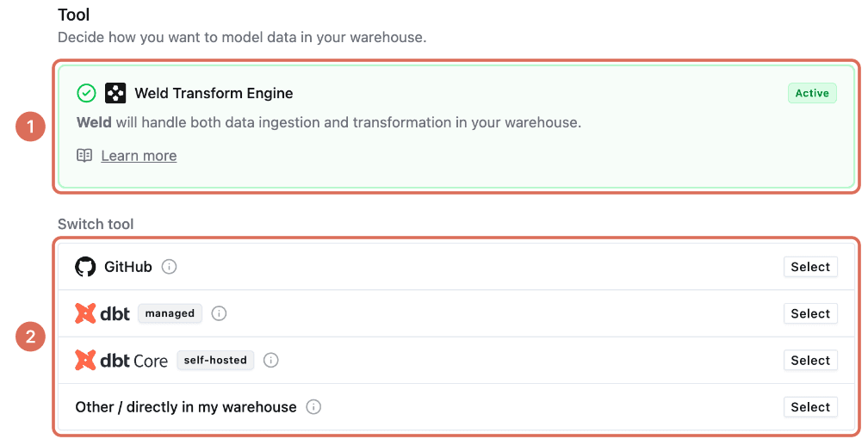Show info for dbt managed option
868x439 pixels.
[220, 313]
